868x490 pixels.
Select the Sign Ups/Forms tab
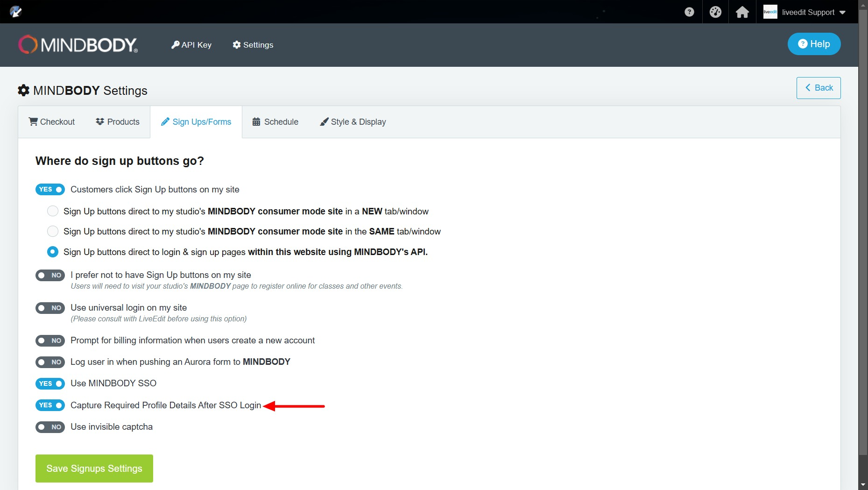pos(196,122)
